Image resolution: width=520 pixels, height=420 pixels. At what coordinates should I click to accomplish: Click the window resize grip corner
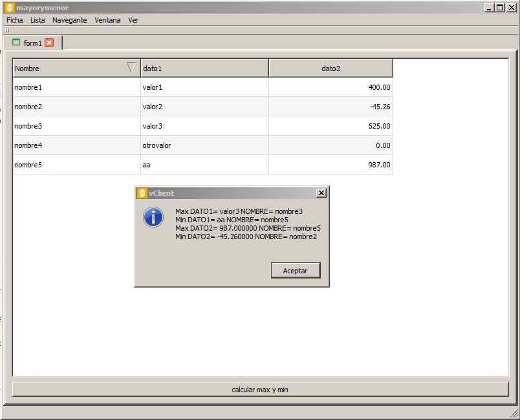pyautogui.click(x=514, y=414)
